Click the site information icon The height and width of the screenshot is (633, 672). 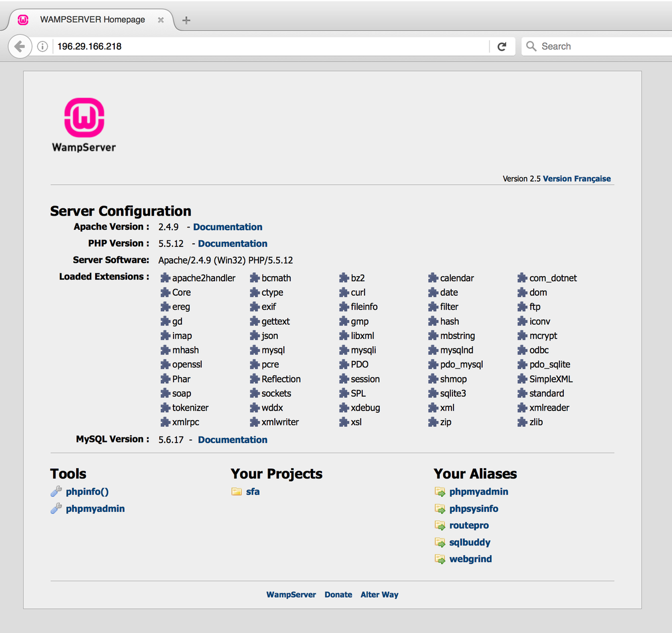click(x=43, y=46)
